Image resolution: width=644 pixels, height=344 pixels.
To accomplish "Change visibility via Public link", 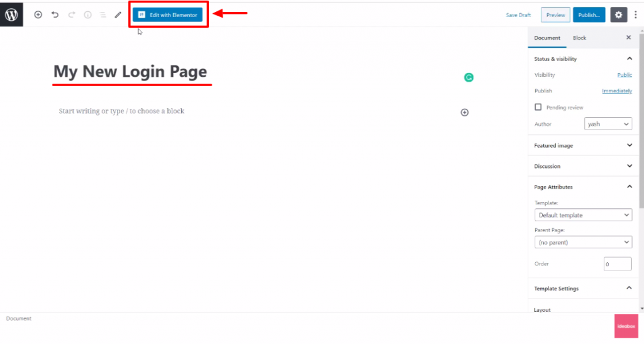I will click(x=625, y=75).
